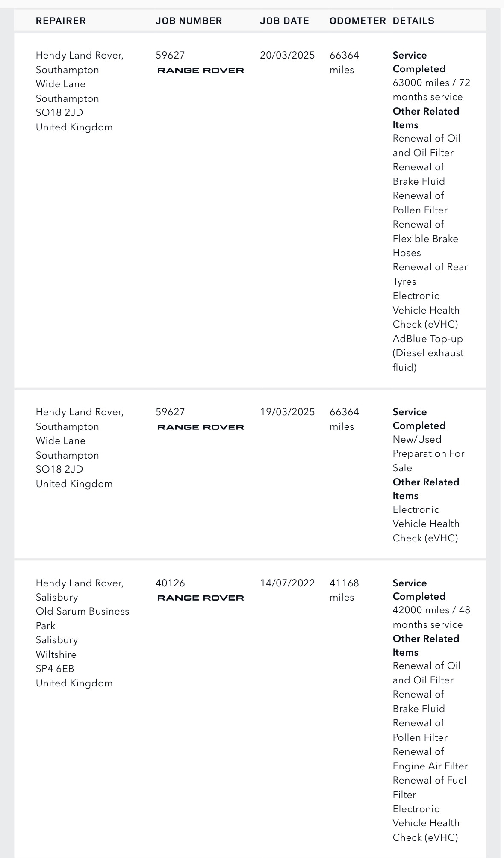Select the SP4 6EB postcode

[x=55, y=669]
